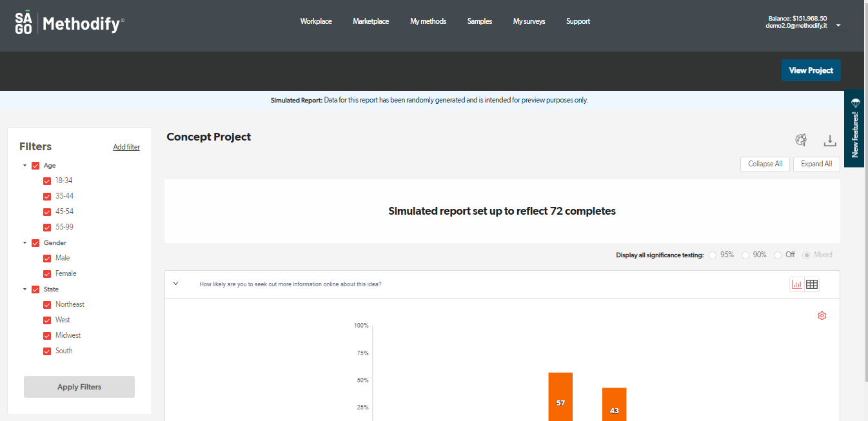Click the Sago Methodify logo
Image resolution: width=868 pixels, height=421 pixels.
pyautogui.click(x=70, y=24)
